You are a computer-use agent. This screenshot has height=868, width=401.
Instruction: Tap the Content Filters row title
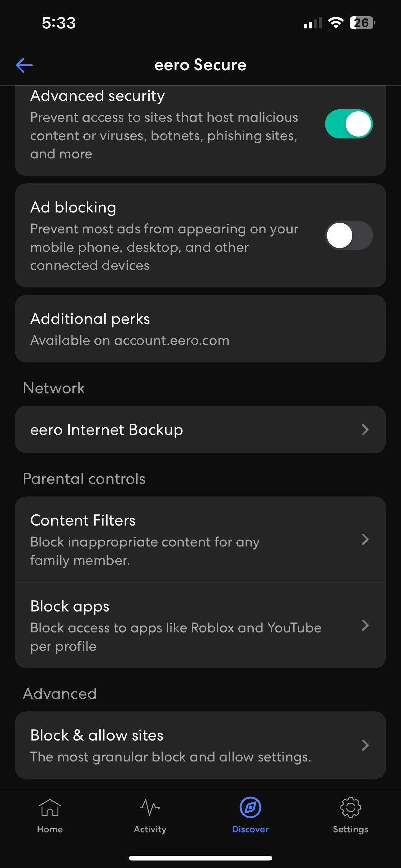83,521
